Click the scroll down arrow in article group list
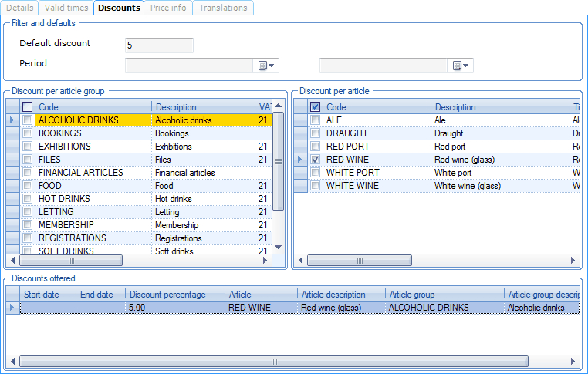The height and width of the screenshot is (374, 588). pyautogui.click(x=279, y=248)
